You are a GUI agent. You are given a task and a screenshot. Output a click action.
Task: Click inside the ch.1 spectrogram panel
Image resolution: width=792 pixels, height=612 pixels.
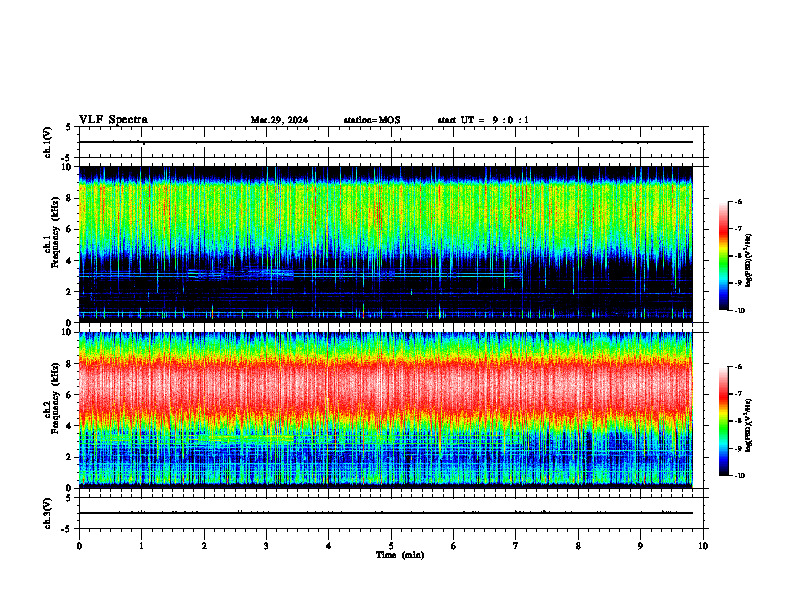(385, 244)
